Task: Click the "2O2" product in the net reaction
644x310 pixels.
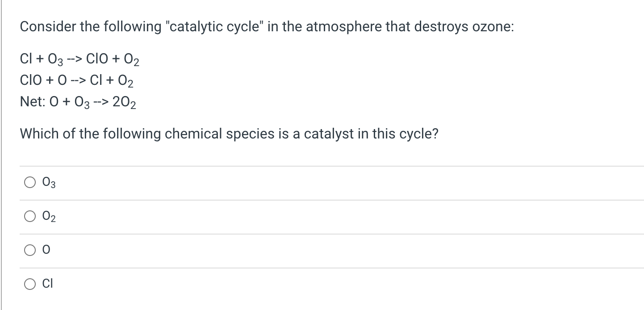Action: [x=125, y=104]
